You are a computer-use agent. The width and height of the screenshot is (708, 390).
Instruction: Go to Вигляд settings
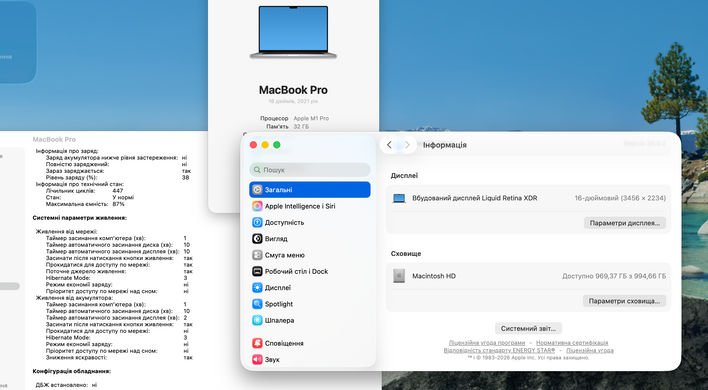pyautogui.click(x=310, y=239)
